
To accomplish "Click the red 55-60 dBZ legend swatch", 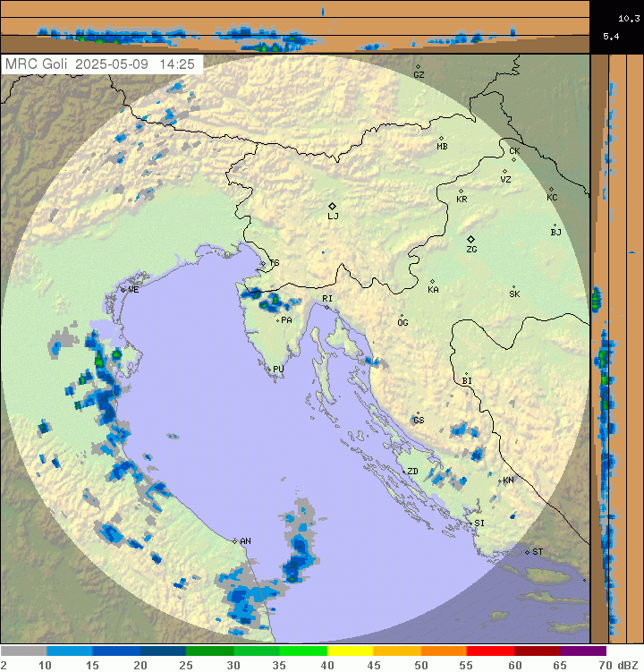I will point(490,651).
